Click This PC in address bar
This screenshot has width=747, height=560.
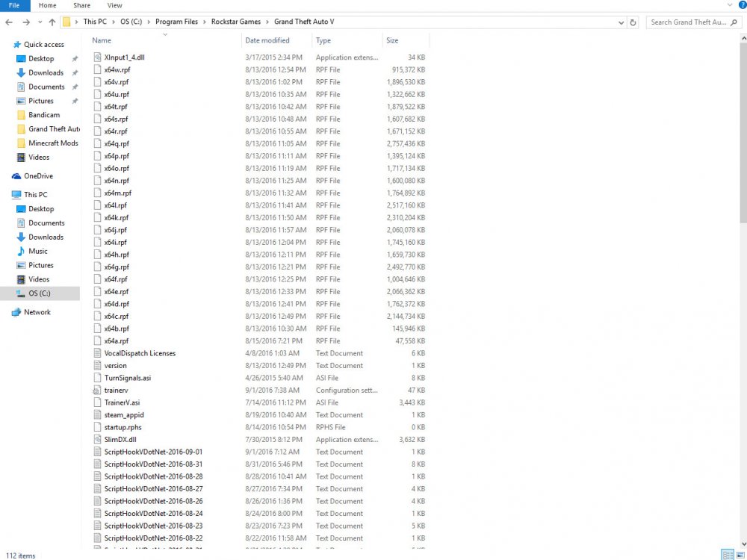pyautogui.click(x=95, y=22)
